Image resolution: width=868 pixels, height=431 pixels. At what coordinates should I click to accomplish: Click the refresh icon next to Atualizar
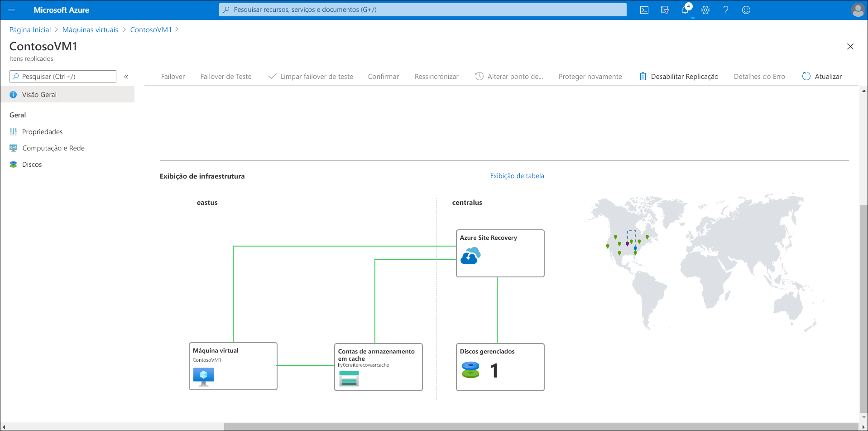(x=806, y=76)
